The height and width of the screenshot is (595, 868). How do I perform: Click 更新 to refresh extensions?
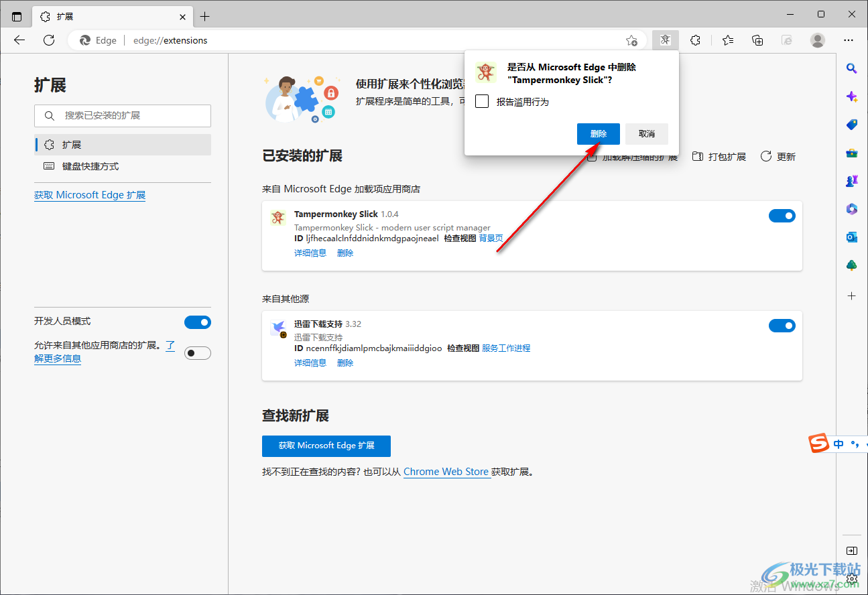tap(778, 157)
